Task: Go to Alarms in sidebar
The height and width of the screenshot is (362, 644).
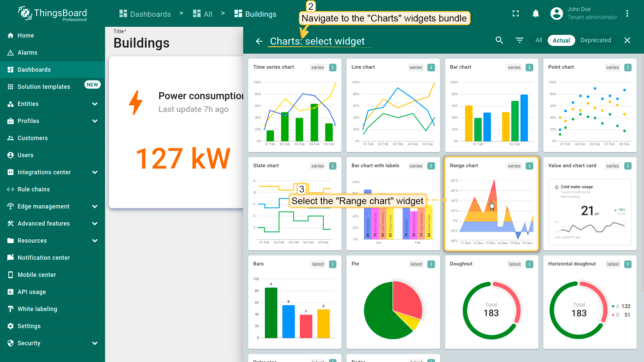Action: coord(28,53)
